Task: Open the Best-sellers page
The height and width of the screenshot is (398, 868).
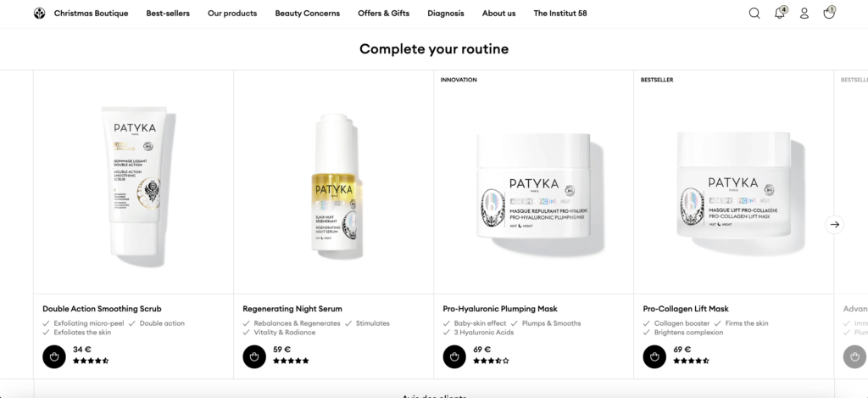Action: pyautogui.click(x=168, y=14)
